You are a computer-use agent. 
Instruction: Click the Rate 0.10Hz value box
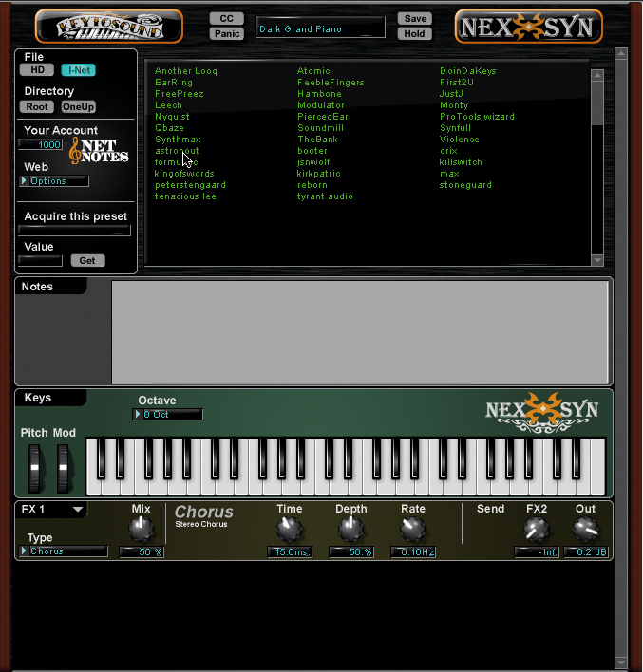tap(413, 552)
